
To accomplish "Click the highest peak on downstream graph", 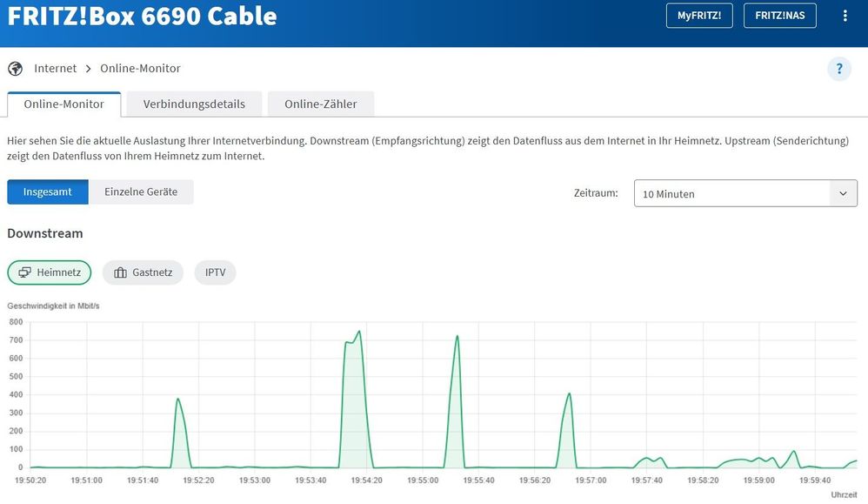I will 359,332.
